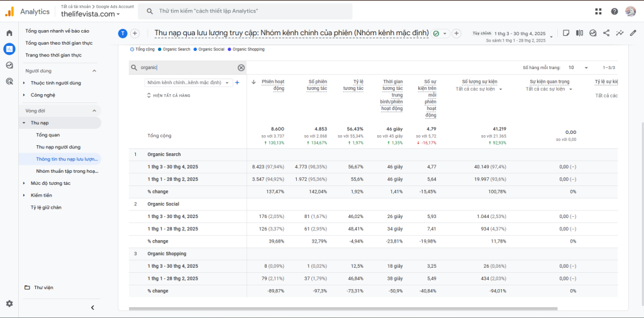This screenshot has height=318, width=644.
Task: Open the Tổng quan report under Thu nạp
Action: 48,134
